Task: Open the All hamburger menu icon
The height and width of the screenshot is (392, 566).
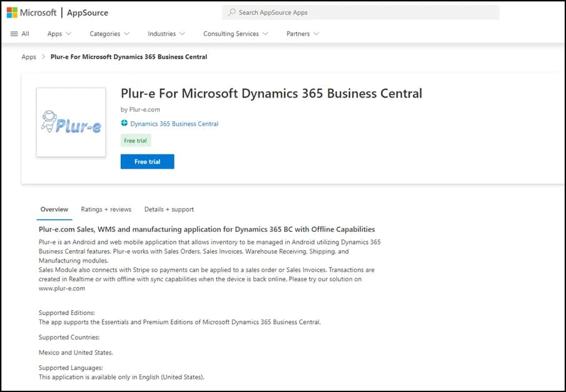Action: [x=14, y=34]
